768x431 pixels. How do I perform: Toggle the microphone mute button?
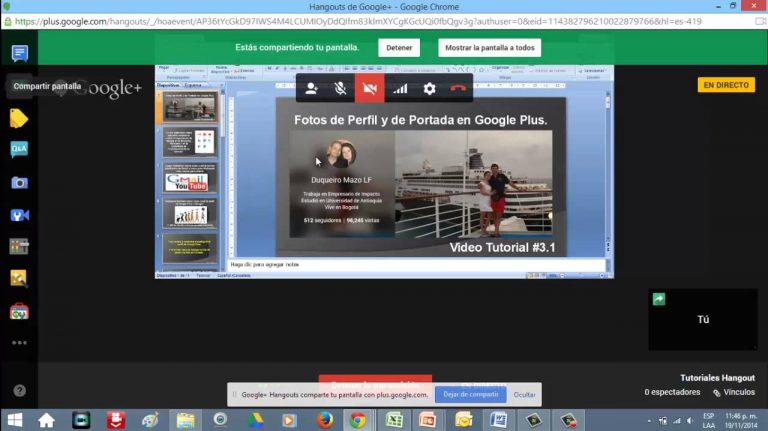340,88
